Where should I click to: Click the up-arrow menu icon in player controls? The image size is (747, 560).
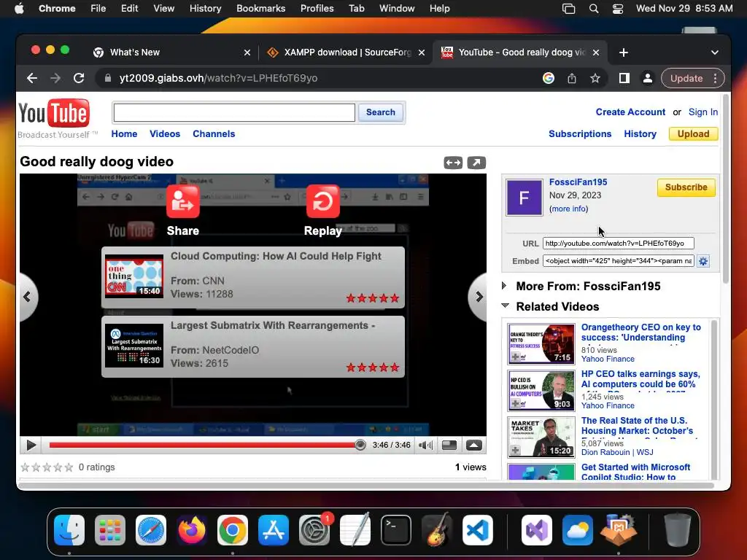473,446
